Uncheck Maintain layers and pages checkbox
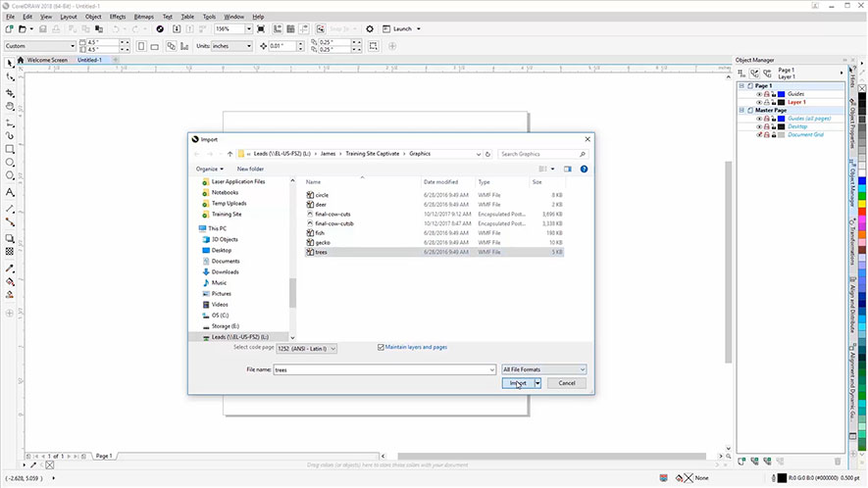 [x=382, y=347]
